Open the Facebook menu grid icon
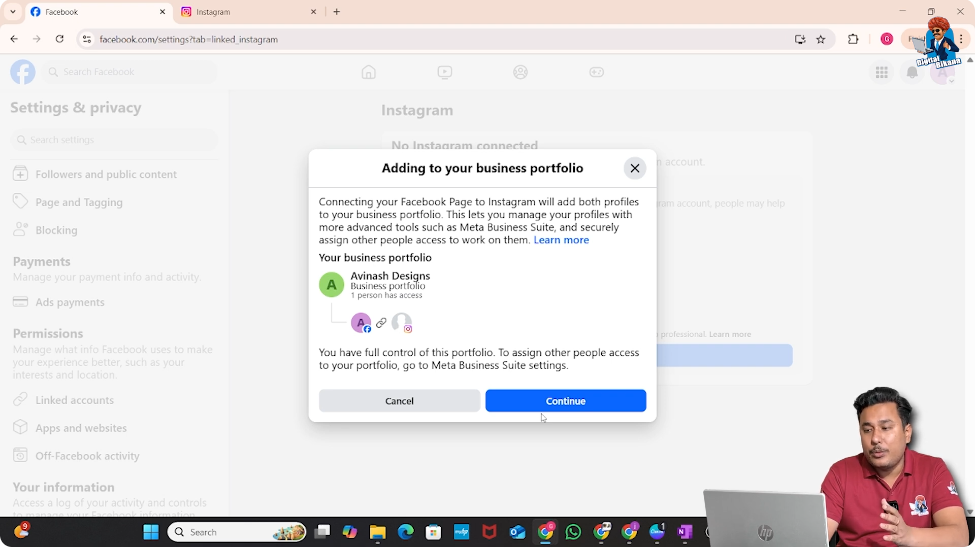The width and height of the screenshot is (980, 548). coord(882,73)
